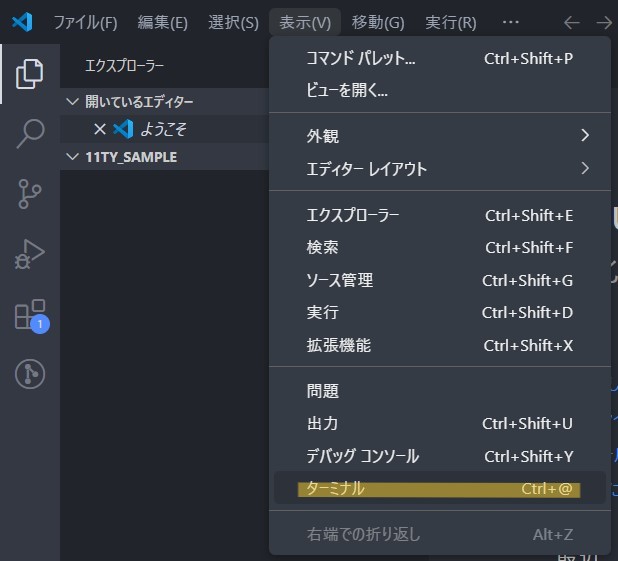Choose ビューを開く... menu item

coord(440,90)
